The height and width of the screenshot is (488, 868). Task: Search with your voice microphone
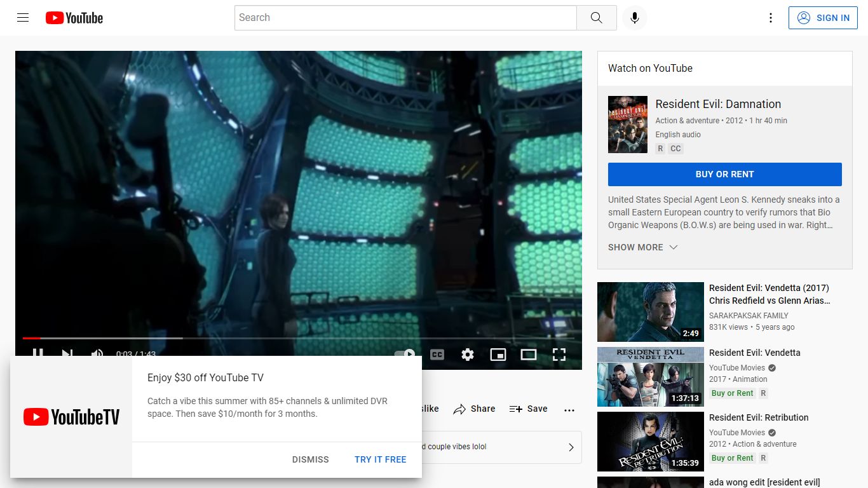pos(634,18)
